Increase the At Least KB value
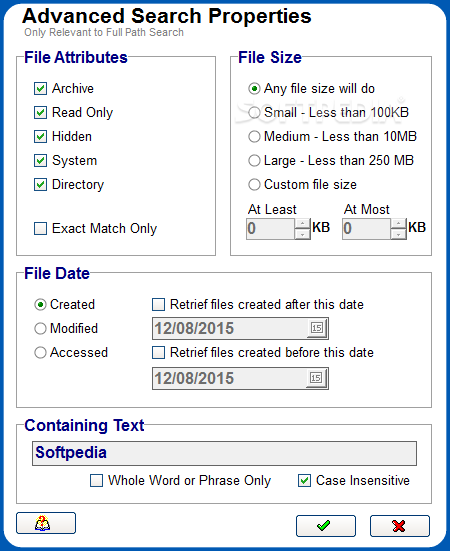Screen dimensions: 450x551 tap(302, 223)
